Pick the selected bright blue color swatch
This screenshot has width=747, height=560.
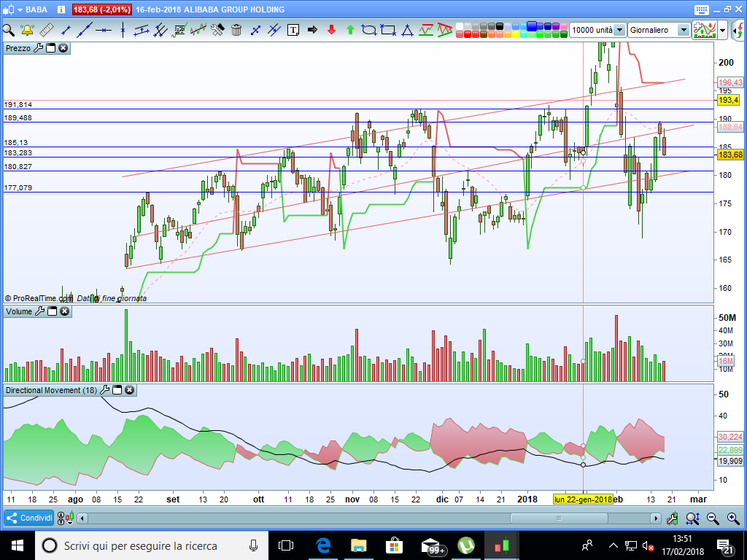coord(532,26)
